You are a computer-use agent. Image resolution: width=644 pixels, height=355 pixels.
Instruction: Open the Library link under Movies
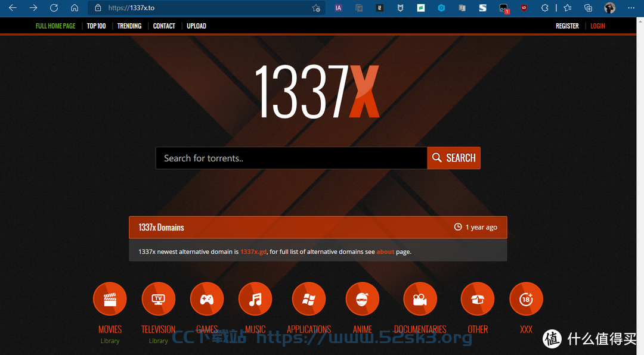pyautogui.click(x=110, y=341)
